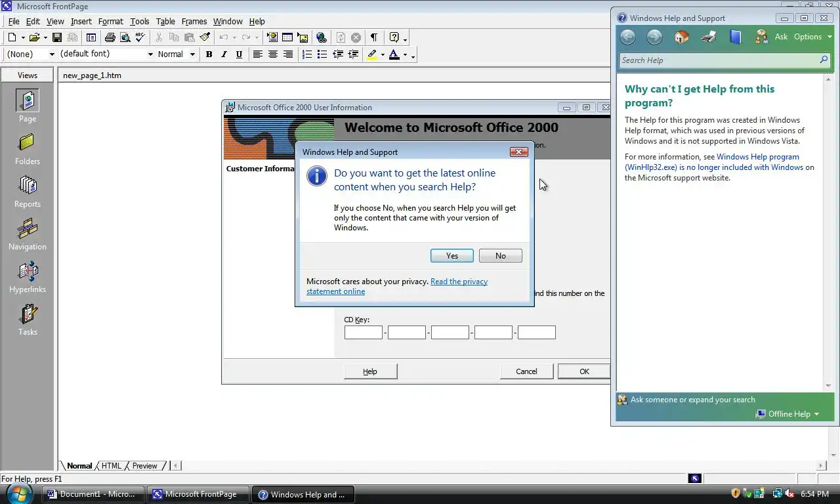Open the Frames menu
Screen dimensions: 840x504
click(x=194, y=21)
